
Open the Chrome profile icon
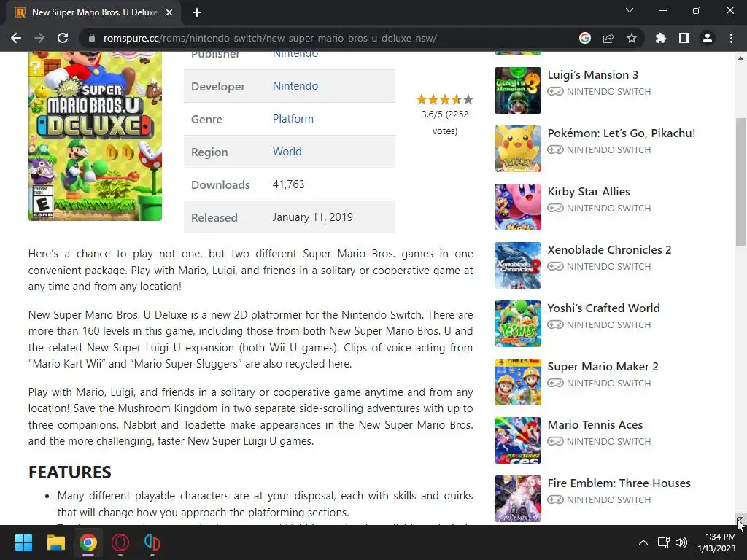click(708, 38)
